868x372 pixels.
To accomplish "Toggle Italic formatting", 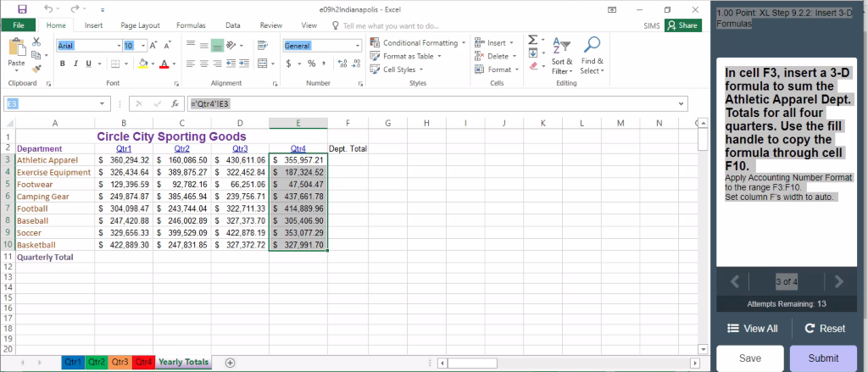I will pos(75,64).
